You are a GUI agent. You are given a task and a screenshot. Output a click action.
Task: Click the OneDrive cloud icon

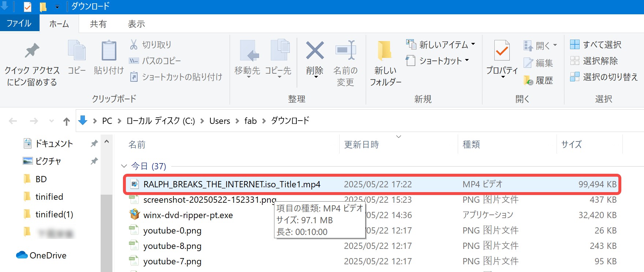pyautogui.click(x=22, y=255)
